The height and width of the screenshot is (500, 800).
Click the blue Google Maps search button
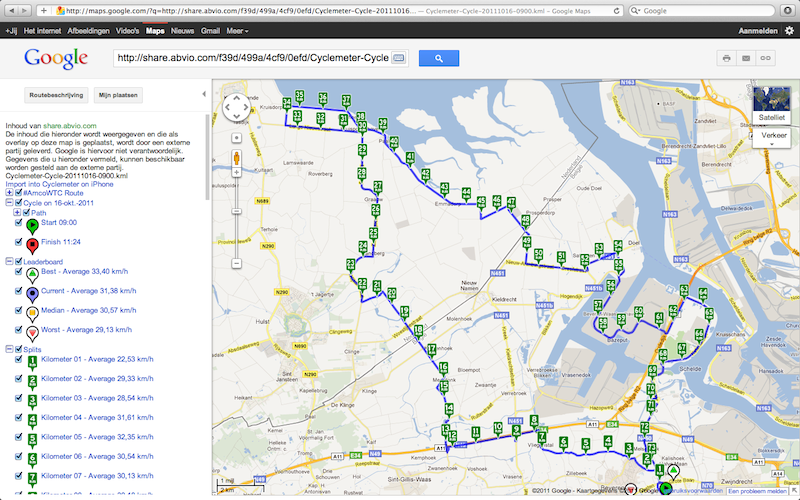pyautogui.click(x=439, y=58)
